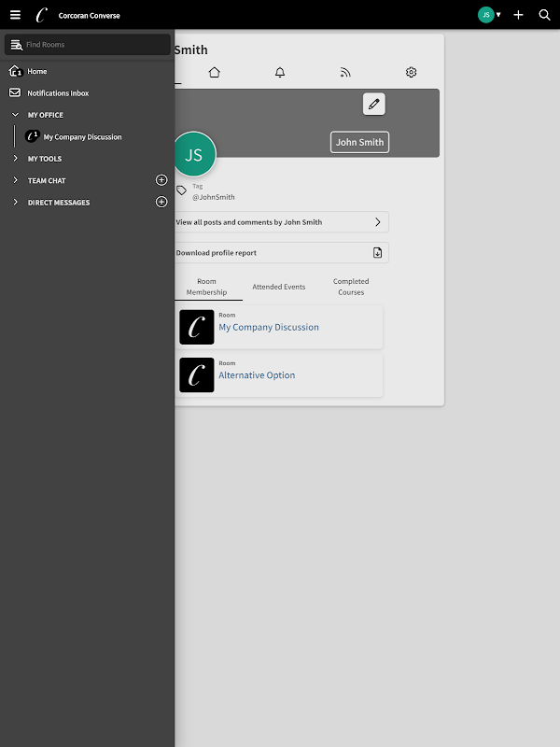Image resolution: width=560 pixels, height=747 pixels.
Task: Download profile report
Action: [282, 252]
